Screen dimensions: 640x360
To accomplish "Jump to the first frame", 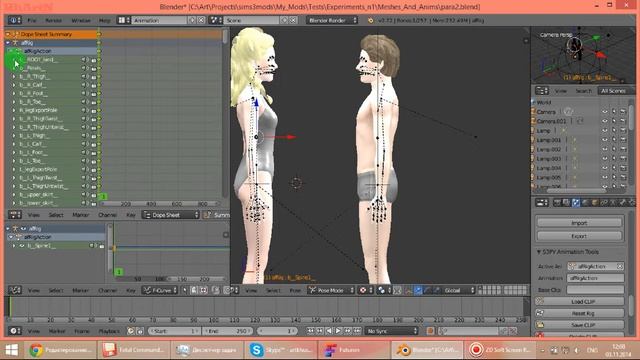I will (311, 331).
